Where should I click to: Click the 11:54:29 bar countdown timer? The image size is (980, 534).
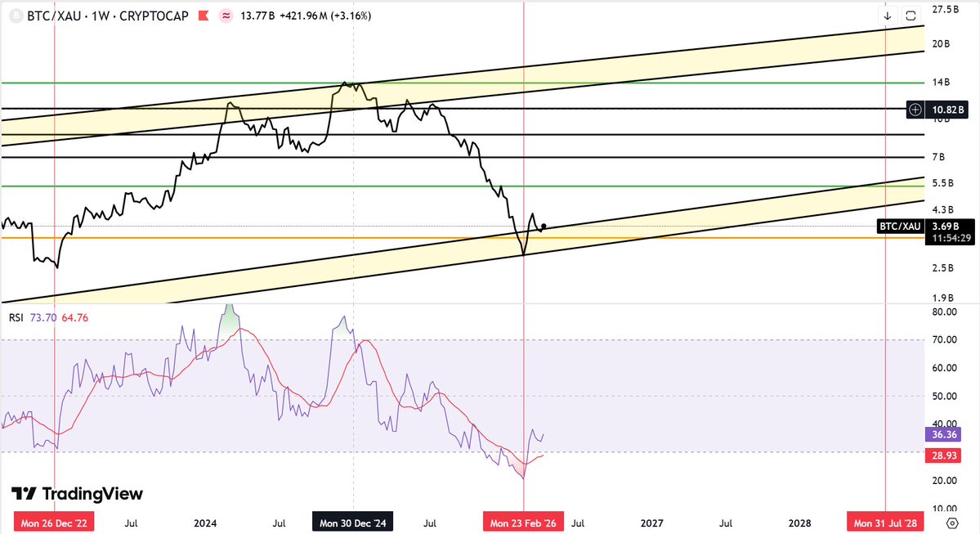click(951, 238)
